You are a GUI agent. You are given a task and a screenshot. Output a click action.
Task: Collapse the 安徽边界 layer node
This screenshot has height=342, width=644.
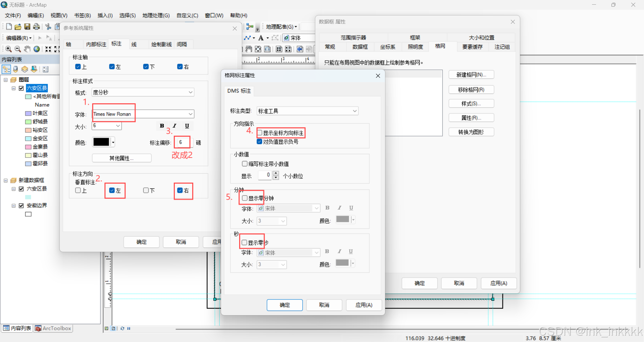(14, 206)
